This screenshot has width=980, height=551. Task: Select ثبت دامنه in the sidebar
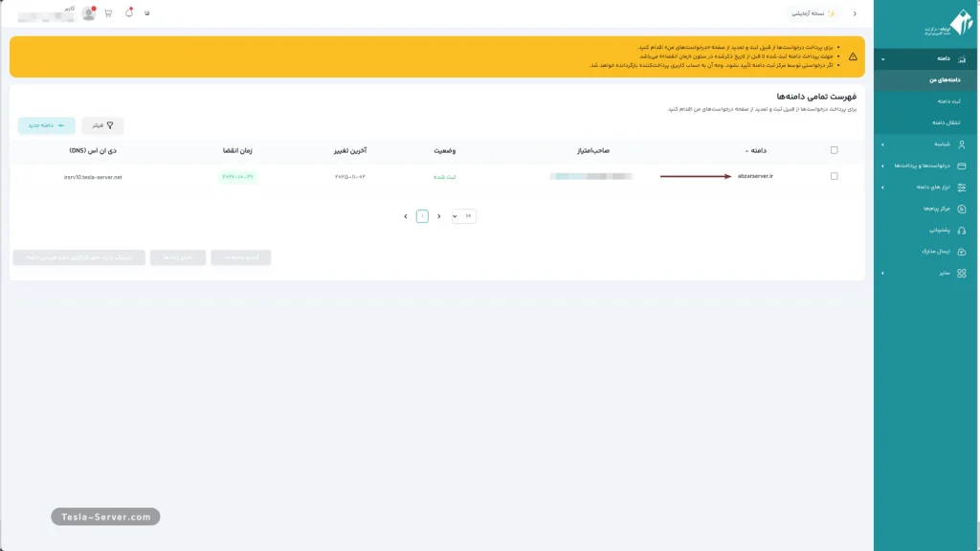point(949,101)
